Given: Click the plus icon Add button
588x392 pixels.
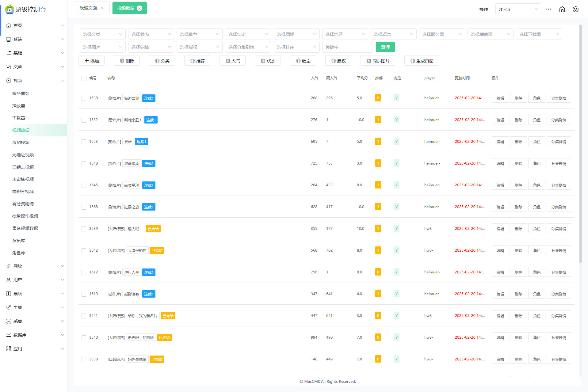Looking at the screenshot, I should tap(92, 61).
